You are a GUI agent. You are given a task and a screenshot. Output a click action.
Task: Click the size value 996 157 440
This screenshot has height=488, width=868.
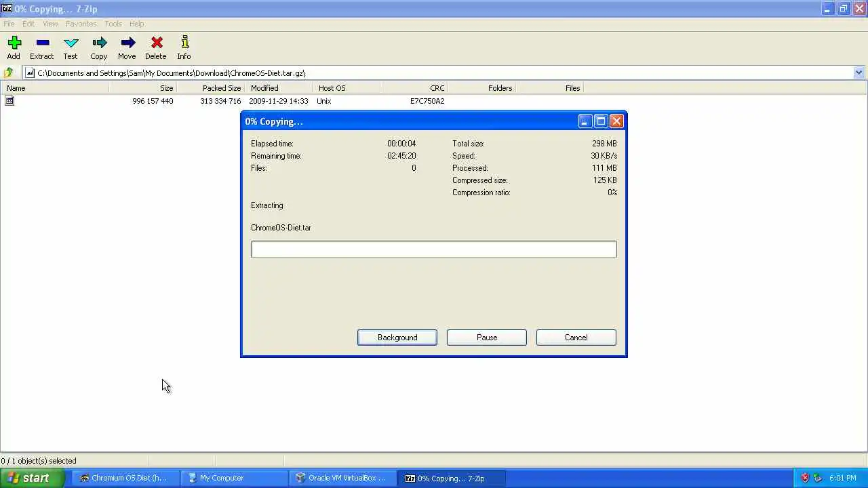tap(153, 101)
